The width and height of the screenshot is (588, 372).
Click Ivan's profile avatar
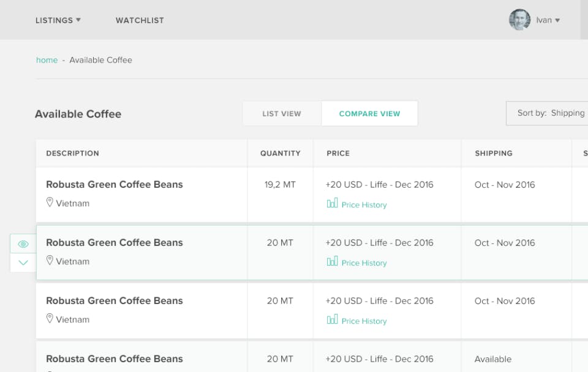click(519, 20)
